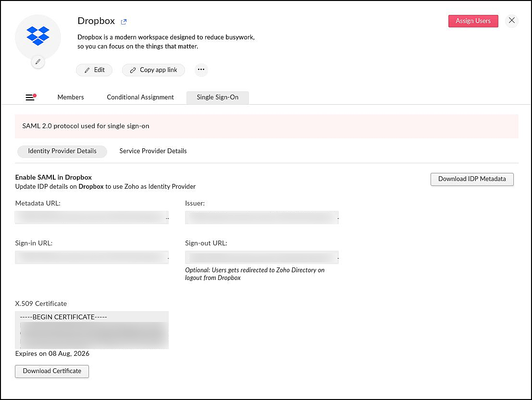Click the 'SAML 2.0 protocol used' banner text

(86, 126)
